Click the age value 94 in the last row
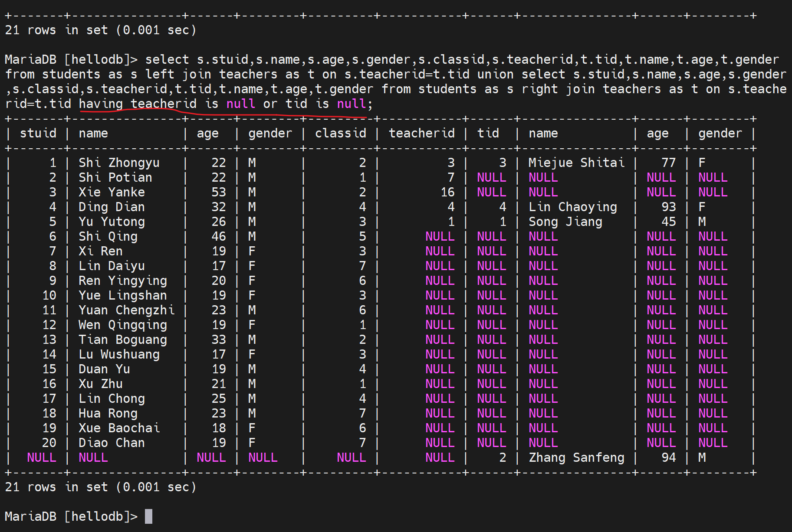The image size is (792, 532). (668, 457)
